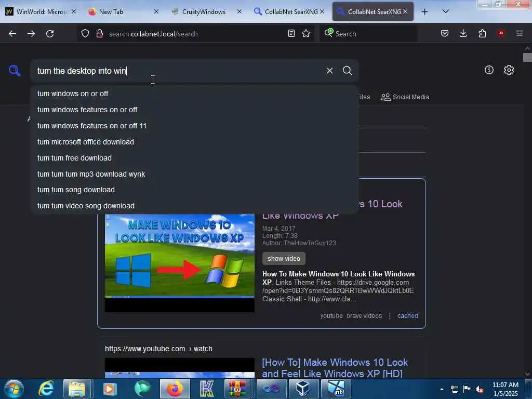Open the network tray icon
Image resolution: width=532 pixels, height=399 pixels.
pyautogui.click(x=454, y=389)
